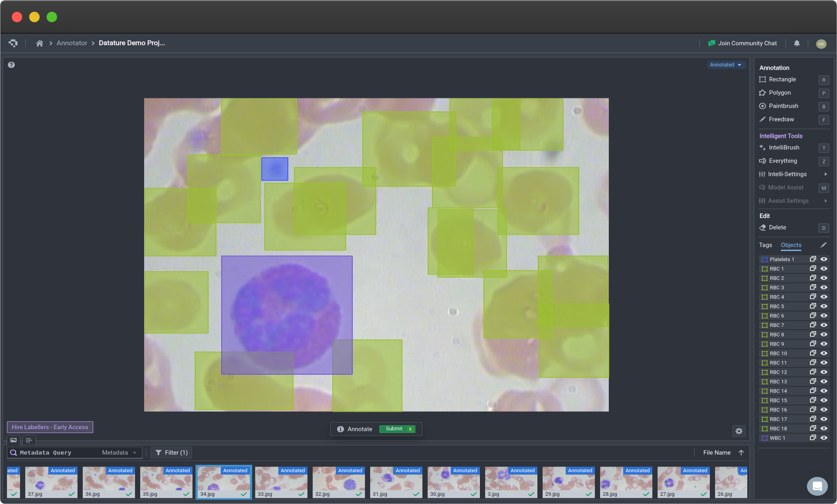Viewport: 837px width, 504px height.
Task: Click Hire Labellers Early Access button
Action: [50, 426]
